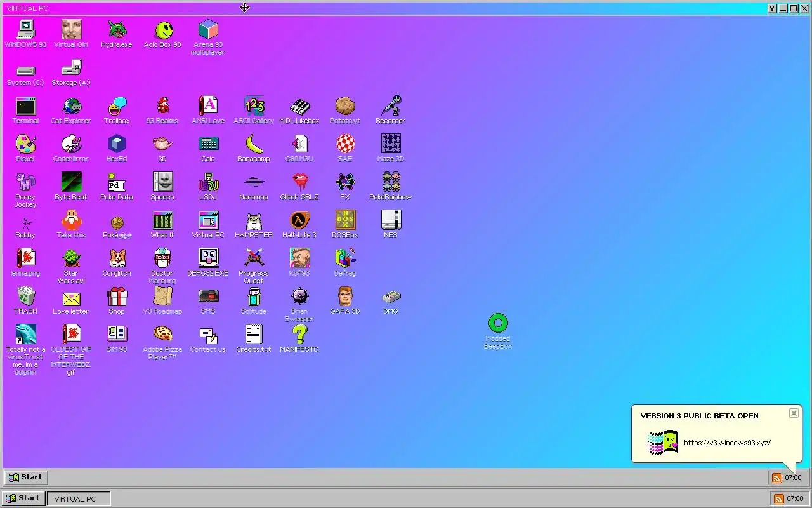Open the HAMPSTER icon

(x=254, y=225)
